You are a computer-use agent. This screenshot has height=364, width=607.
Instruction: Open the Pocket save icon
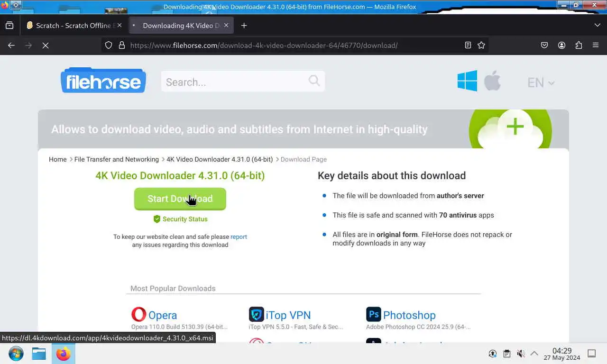pyautogui.click(x=544, y=45)
